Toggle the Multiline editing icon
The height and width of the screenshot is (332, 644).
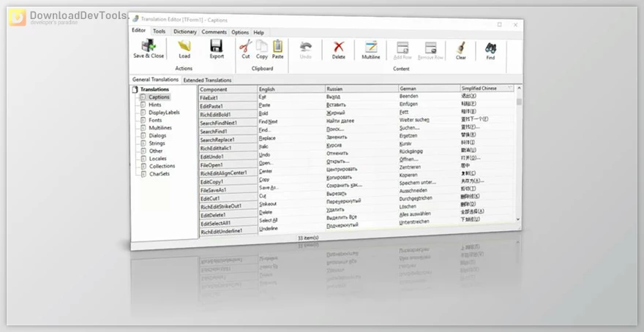tap(371, 47)
